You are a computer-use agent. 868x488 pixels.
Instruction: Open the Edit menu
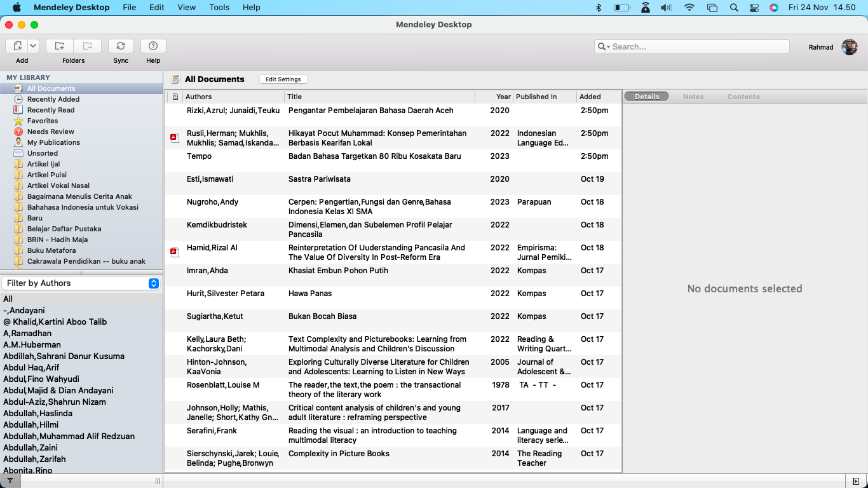tap(157, 8)
